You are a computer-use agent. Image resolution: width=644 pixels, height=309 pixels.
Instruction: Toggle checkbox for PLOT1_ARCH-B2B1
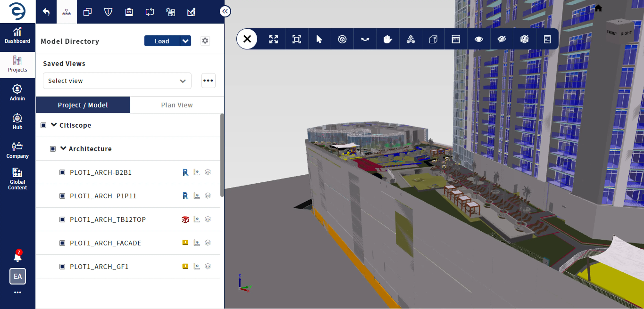point(62,172)
